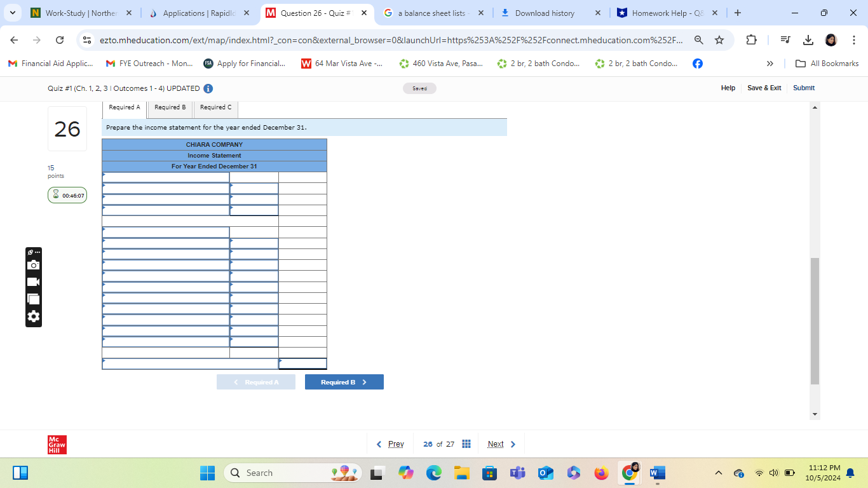Open the Windows Start menu
This screenshot has width=868, height=488.
click(208, 473)
